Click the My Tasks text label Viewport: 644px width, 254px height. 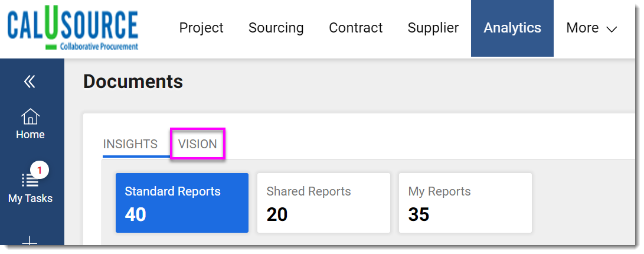[30, 198]
